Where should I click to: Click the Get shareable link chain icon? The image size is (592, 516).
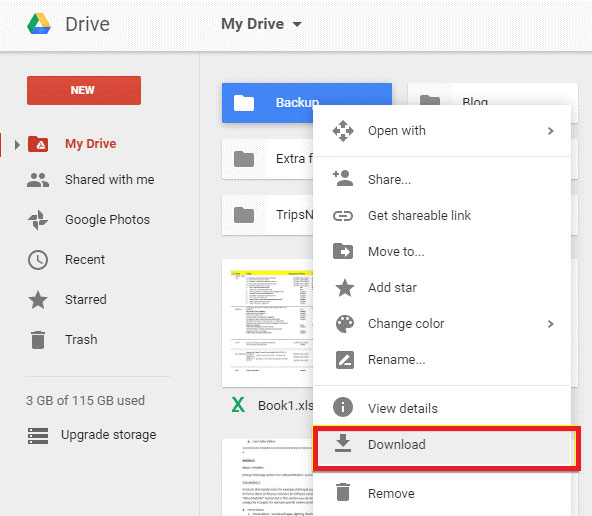pos(343,216)
